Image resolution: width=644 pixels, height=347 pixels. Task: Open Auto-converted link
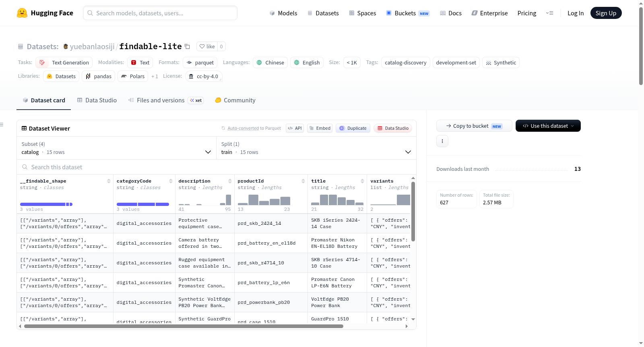243,128
